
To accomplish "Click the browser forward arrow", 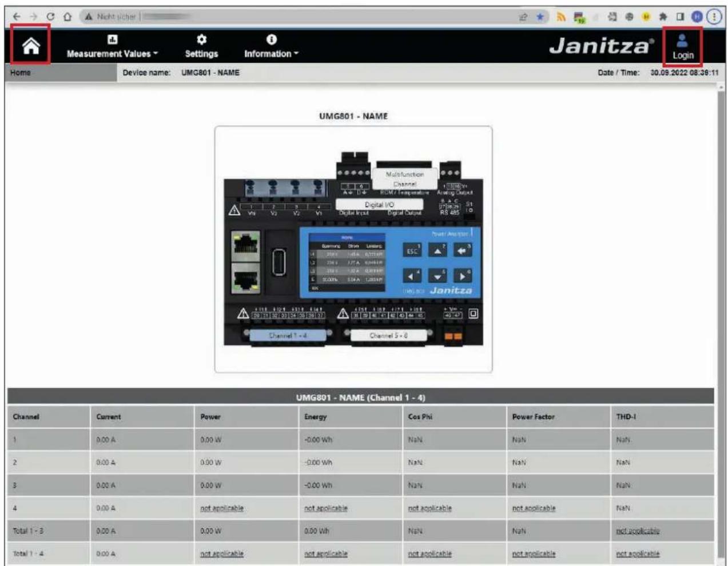I will click(33, 17).
